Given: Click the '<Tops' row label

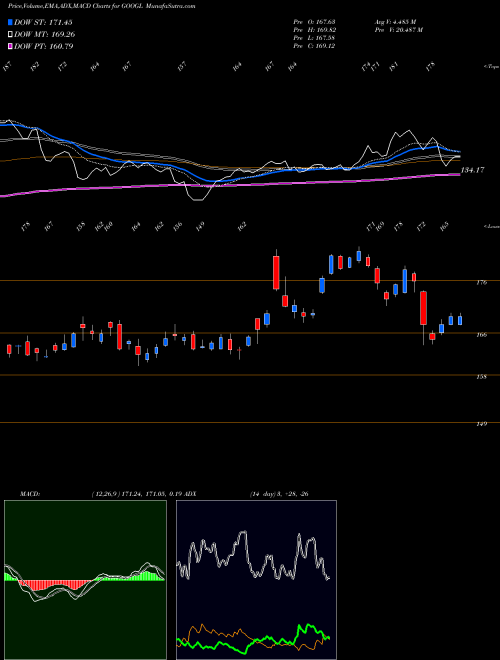Looking at the screenshot, I should (x=491, y=67).
